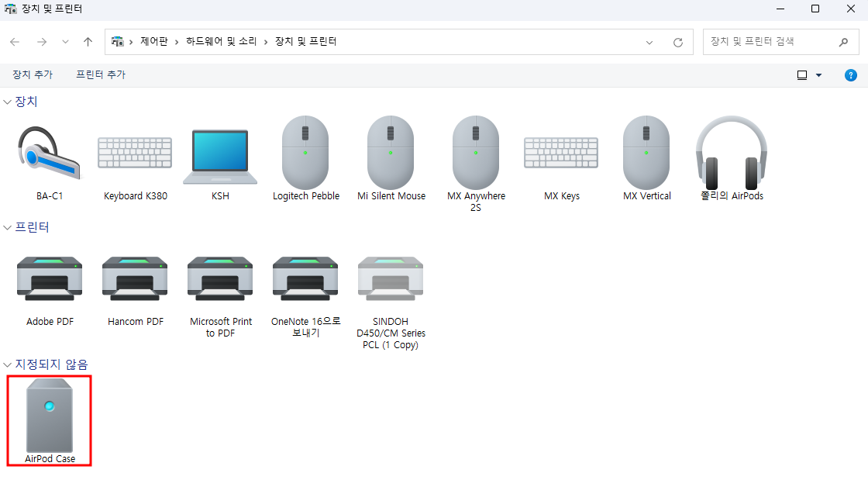Refresh the address bar location
This screenshot has width=868, height=480.
pyautogui.click(x=677, y=43)
